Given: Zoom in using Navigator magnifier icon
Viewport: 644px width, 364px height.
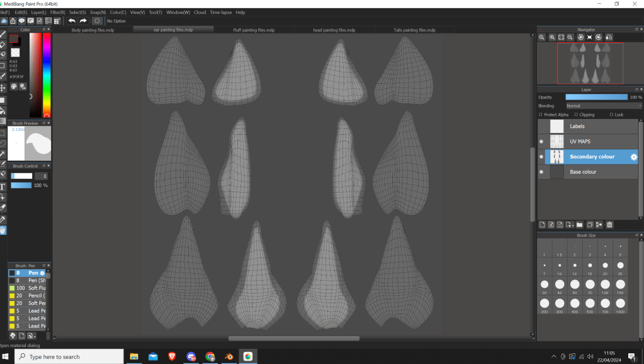Looking at the screenshot, I should coord(543,37).
